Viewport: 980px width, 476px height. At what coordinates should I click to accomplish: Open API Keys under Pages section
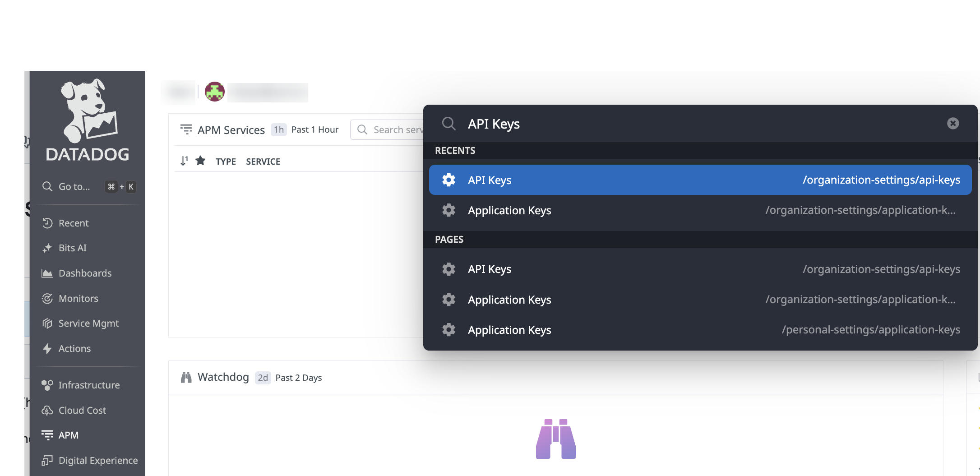click(699, 269)
